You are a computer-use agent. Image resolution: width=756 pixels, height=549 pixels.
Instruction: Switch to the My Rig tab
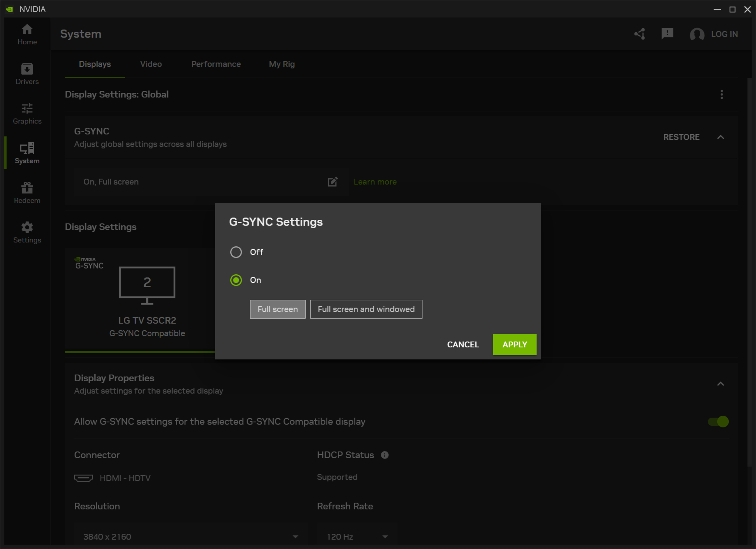point(282,64)
